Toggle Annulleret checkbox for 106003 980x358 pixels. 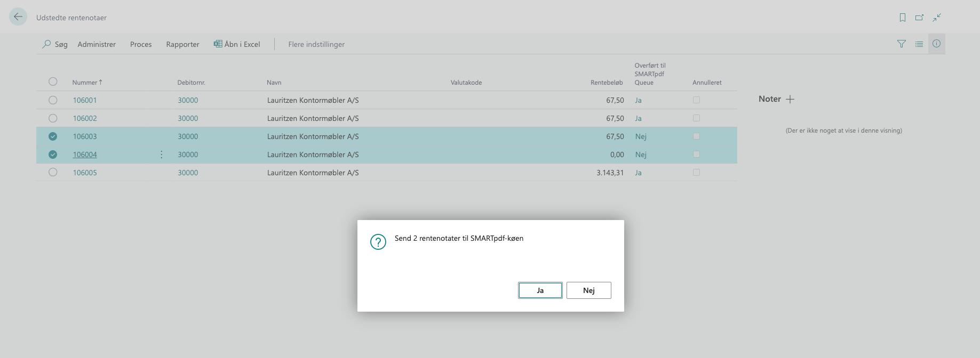(696, 136)
